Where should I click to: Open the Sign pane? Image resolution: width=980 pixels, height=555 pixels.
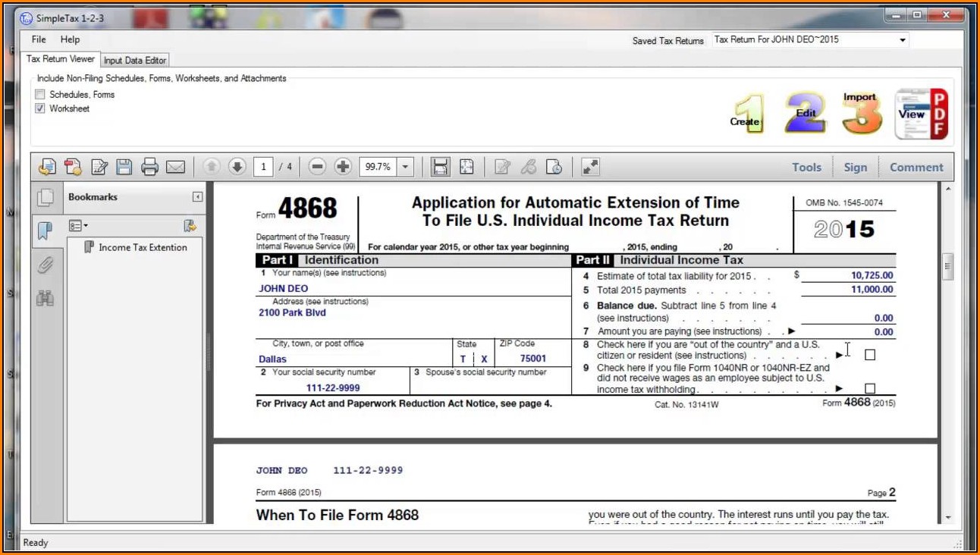[x=856, y=168]
